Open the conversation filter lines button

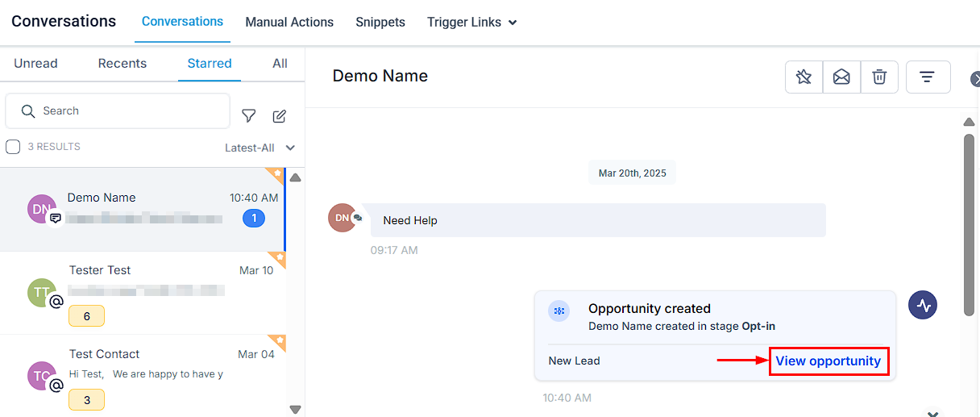pos(928,77)
